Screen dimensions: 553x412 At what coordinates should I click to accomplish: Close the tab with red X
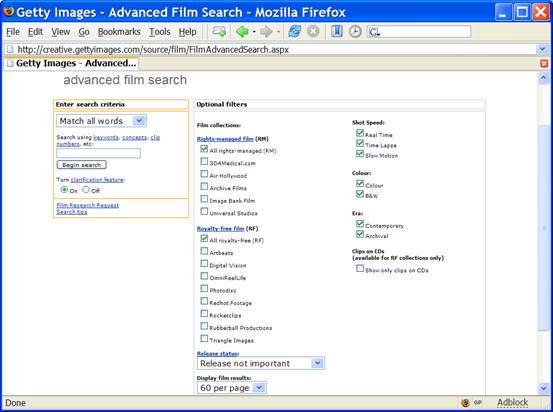tap(544, 63)
